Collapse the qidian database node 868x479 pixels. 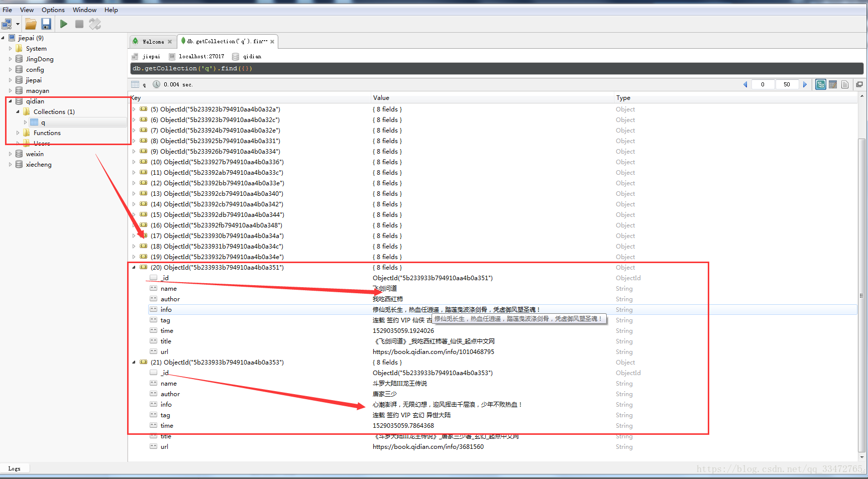[x=10, y=101]
